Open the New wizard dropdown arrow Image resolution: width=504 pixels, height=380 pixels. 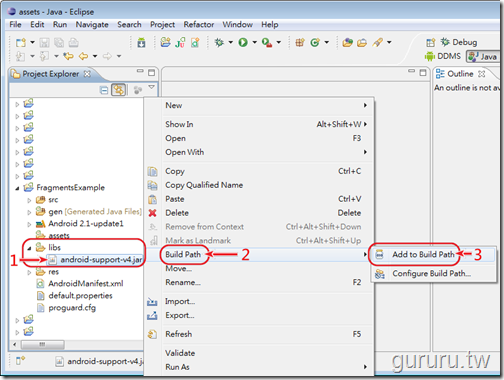(x=32, y=42)
